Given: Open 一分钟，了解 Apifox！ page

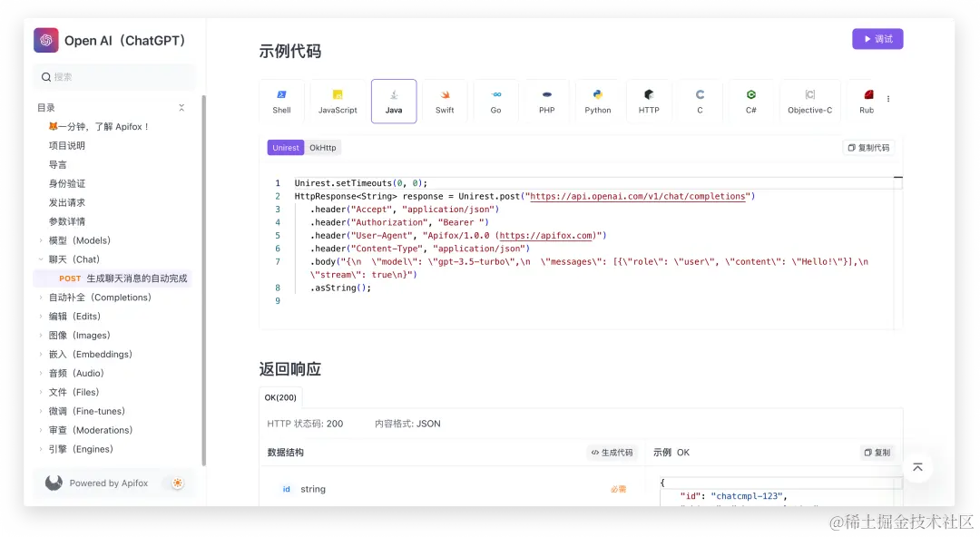Looking at the screenshot, I should [99, 126].
